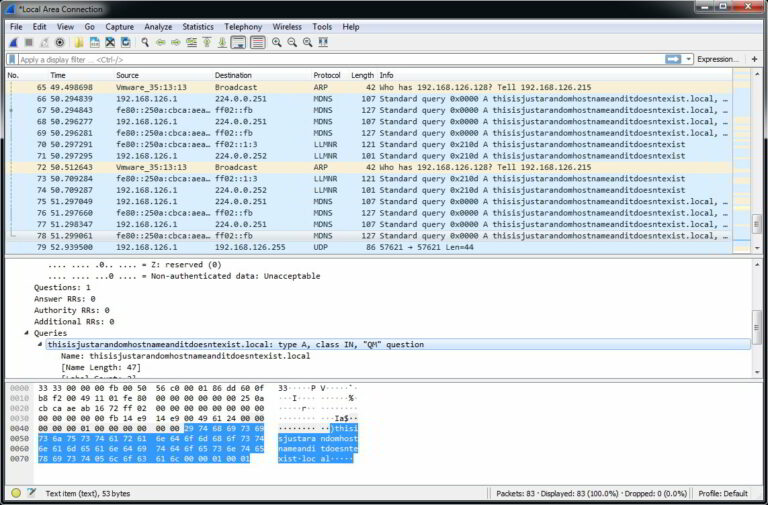Apply filter with blue arrow button

pyautogui.click(x=673, y=59)
